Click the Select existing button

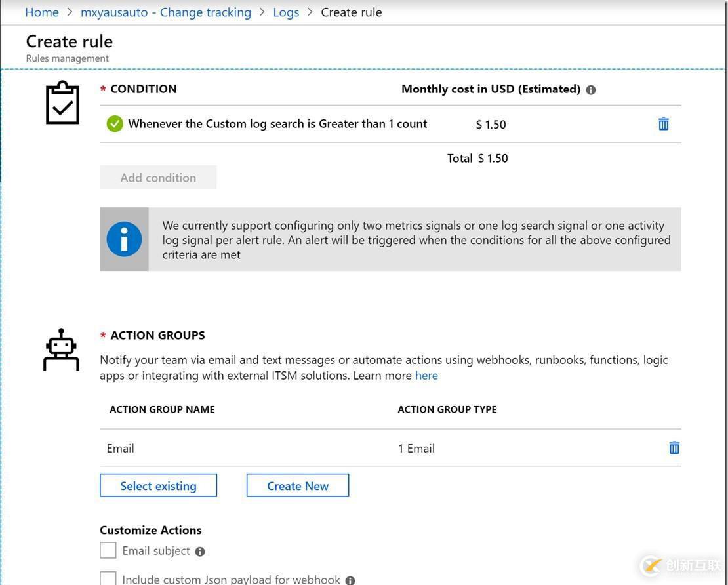click(x=158, y=486)
